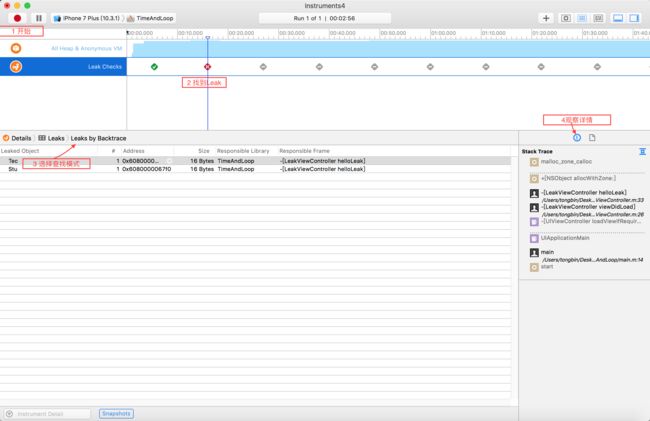Viewport: 650px width, 421px height.
Task: Add an instrument with the plus button
Action: tap(546, 18)
